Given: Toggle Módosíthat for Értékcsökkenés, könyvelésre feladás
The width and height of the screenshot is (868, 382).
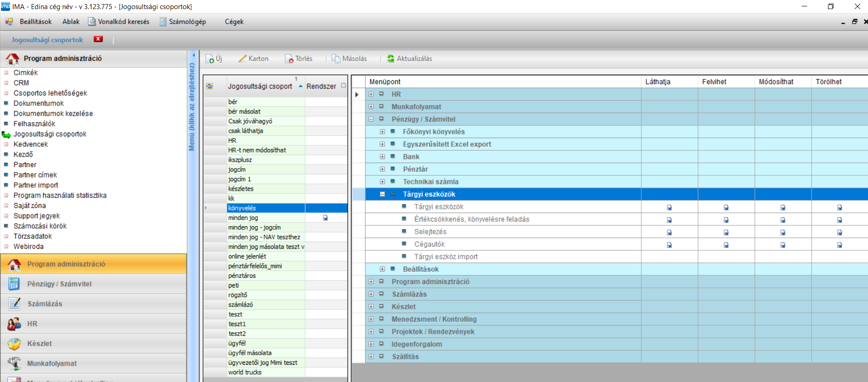Looking at the screenshot, I should [x=783, y=220].
